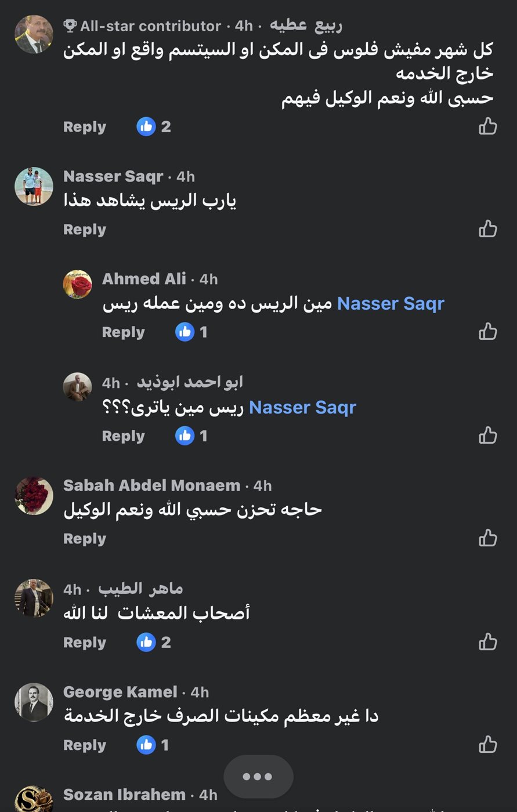Open reactions on Ahmed Ali's reply

click(x=192, y=332)
